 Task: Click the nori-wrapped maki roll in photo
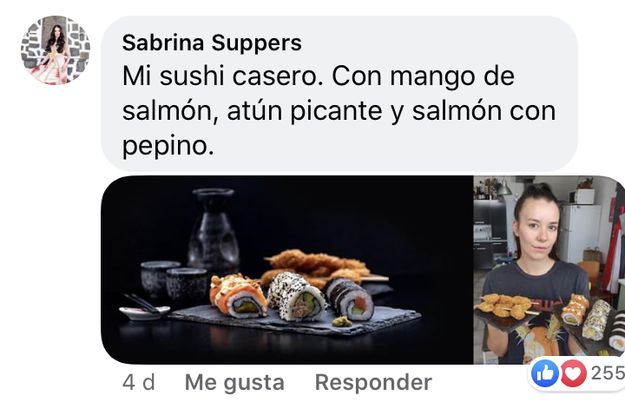pos(350,299)
